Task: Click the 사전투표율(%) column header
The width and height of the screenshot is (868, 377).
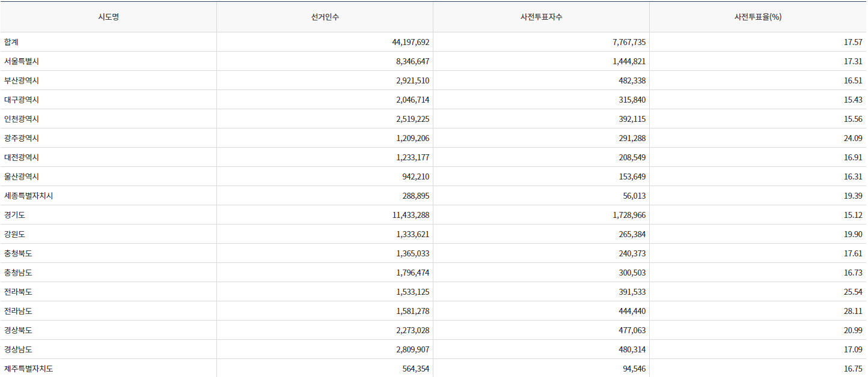Action: pyautogui.click(x=757, y=17)
